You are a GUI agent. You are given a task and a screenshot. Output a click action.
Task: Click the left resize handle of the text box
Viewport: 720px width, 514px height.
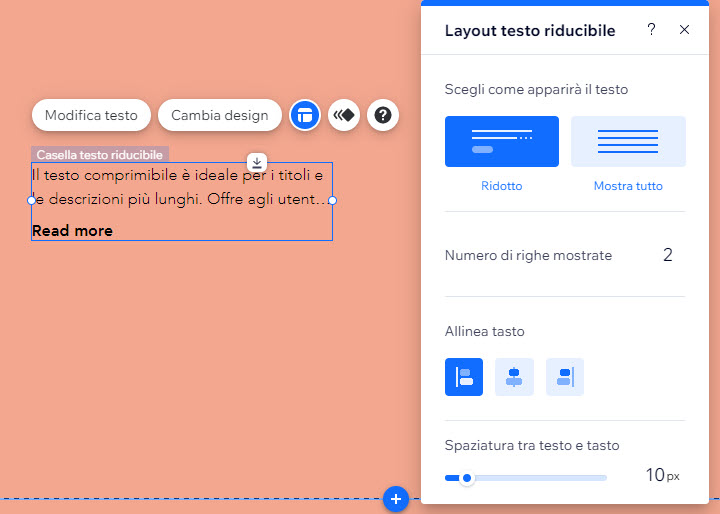[31, 200]
